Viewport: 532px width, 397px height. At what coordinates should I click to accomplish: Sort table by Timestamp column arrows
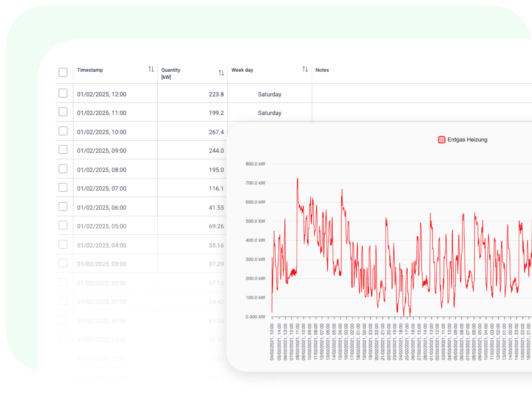(151, 69)
